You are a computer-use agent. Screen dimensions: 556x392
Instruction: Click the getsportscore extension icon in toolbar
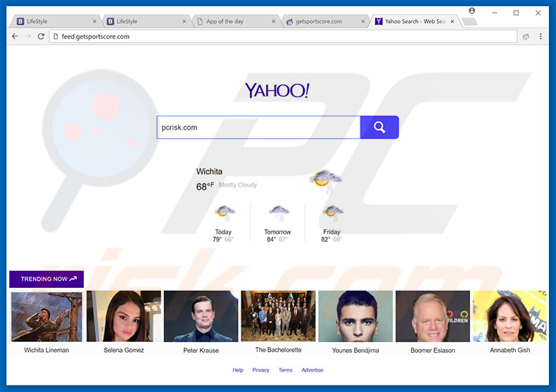point(526,37)
